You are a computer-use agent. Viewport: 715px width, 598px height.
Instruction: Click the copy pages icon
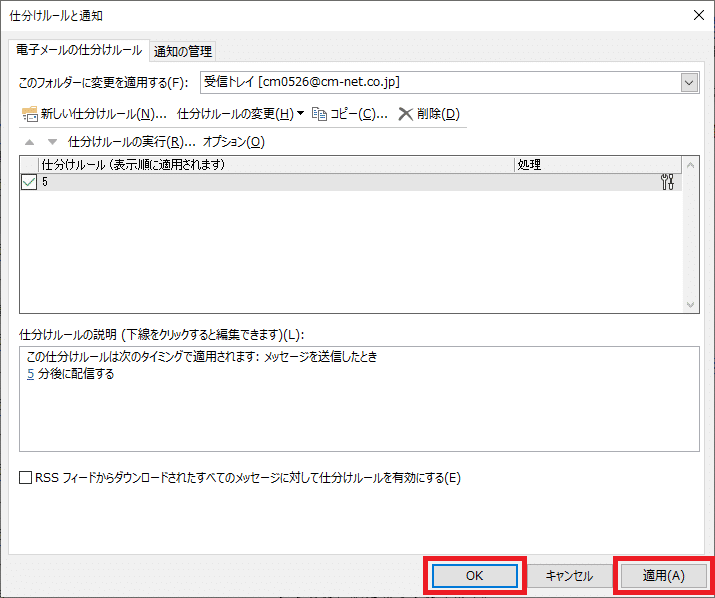319,114
